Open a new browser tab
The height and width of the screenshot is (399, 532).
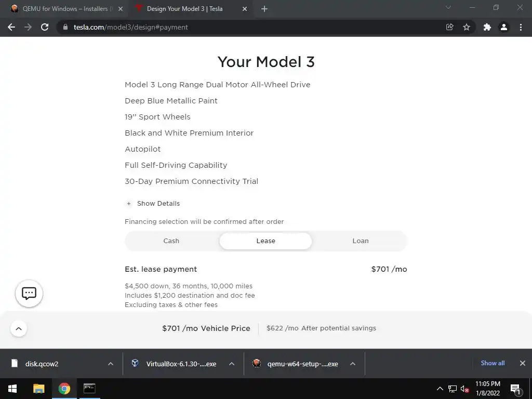click(x=264, y=9)
